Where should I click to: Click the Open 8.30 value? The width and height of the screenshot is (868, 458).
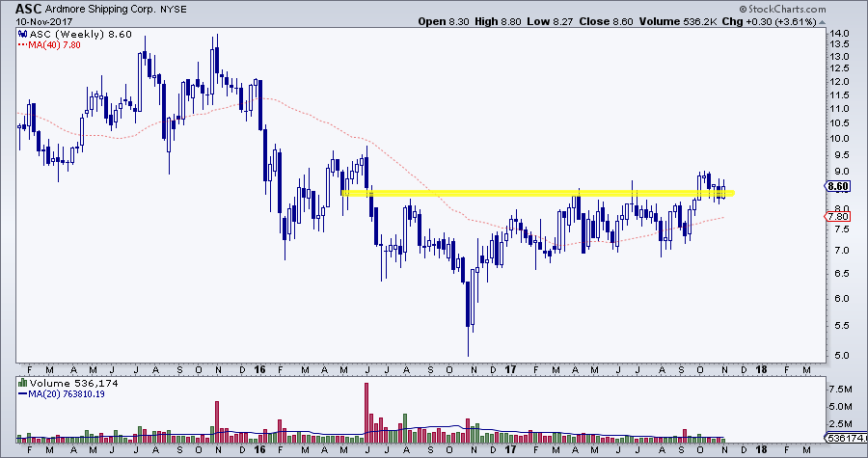[x=443, y=21]
